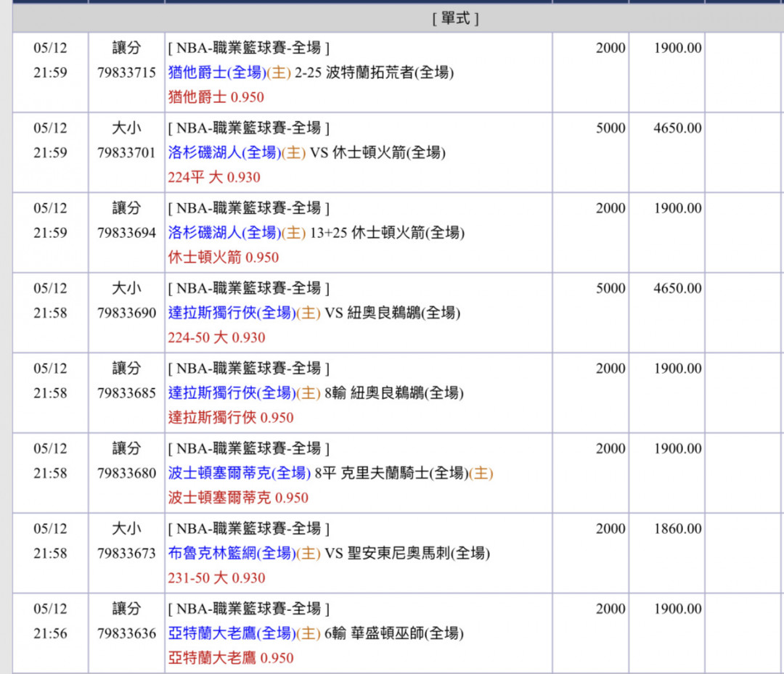Image resolution: width=784 pixels, height=674 pixels.
Task: Click 大小 bet type above 79833701
Action: 126,128
